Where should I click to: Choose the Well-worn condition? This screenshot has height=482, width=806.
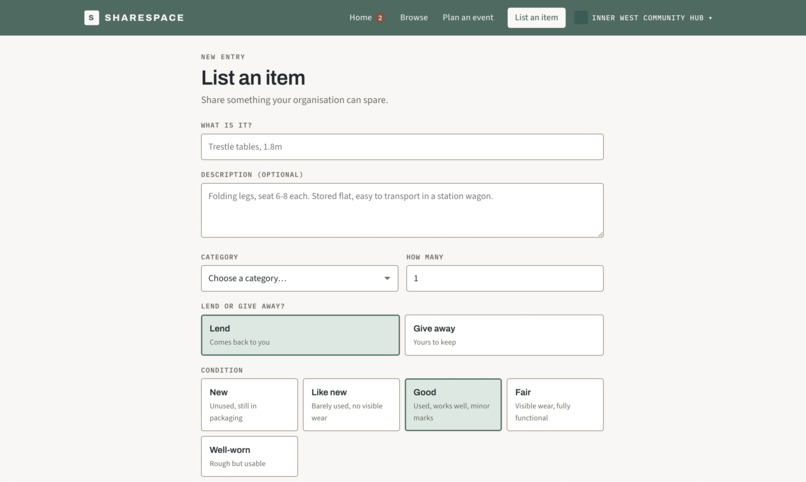click(249, 456)
